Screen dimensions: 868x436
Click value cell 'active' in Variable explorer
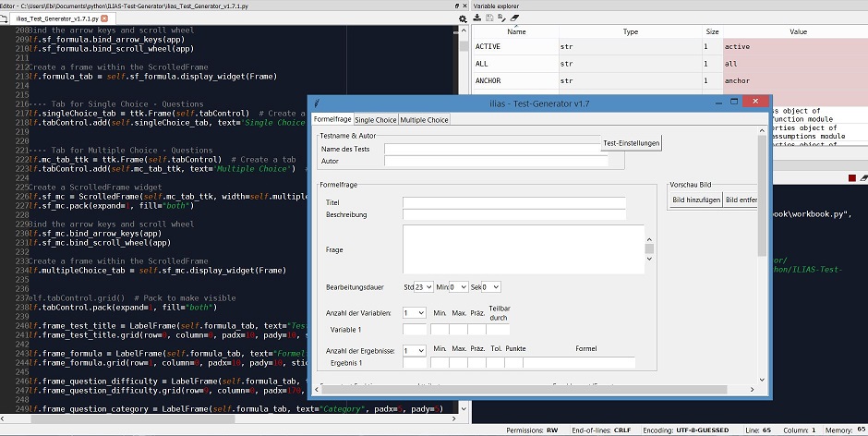click(x=795, y=46)
